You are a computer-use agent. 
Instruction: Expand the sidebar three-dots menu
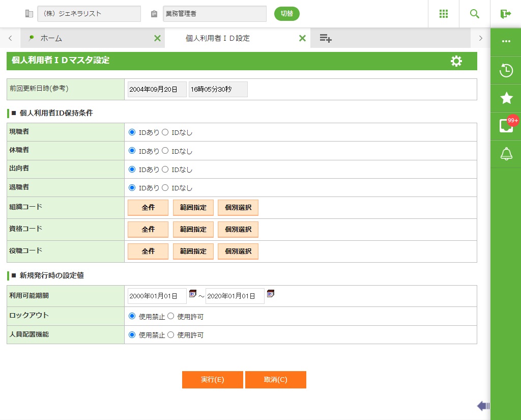(506, 41)
